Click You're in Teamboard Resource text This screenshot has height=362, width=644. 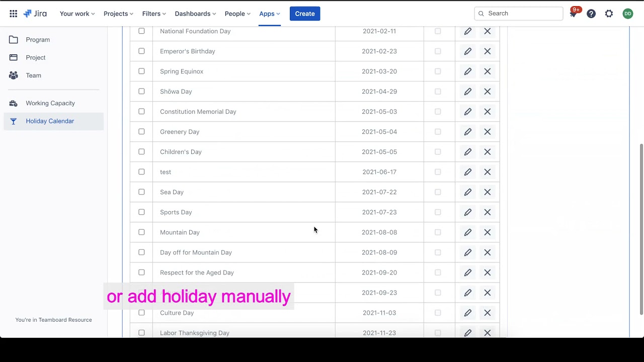53,320
